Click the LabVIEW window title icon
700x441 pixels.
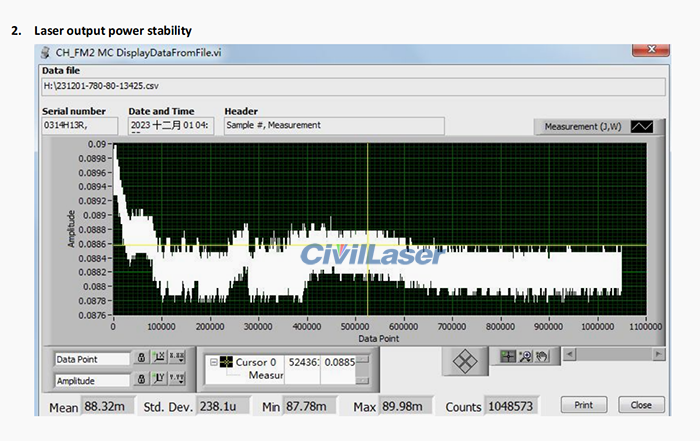tap(46, 53)
